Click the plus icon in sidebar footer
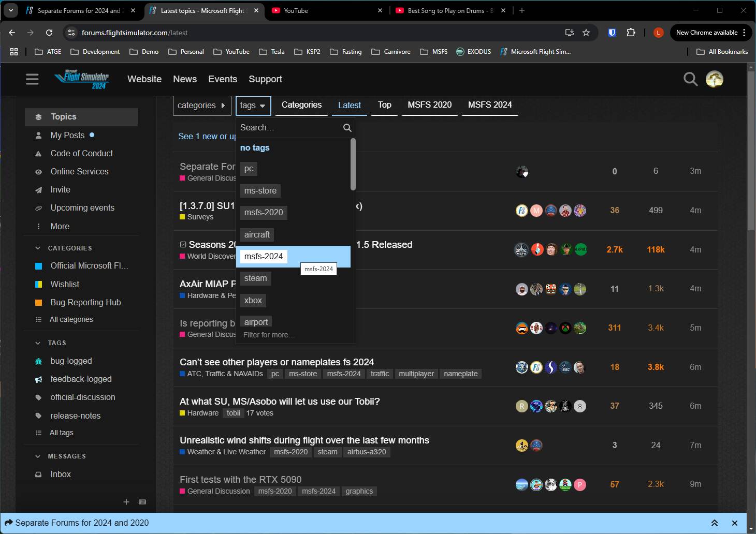Image resolution: width=756 pixels, height=534 pixels. click(x=126, y=502)
